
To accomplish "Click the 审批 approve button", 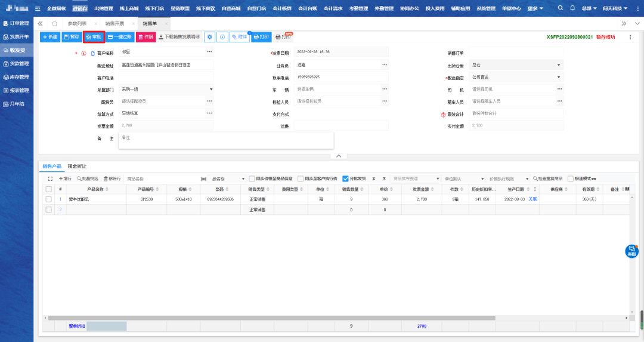I will point(94,37).
